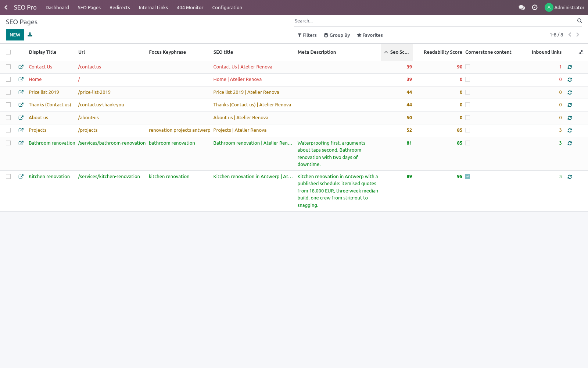Select the Contact Us row checkbox

click(8, 67)
